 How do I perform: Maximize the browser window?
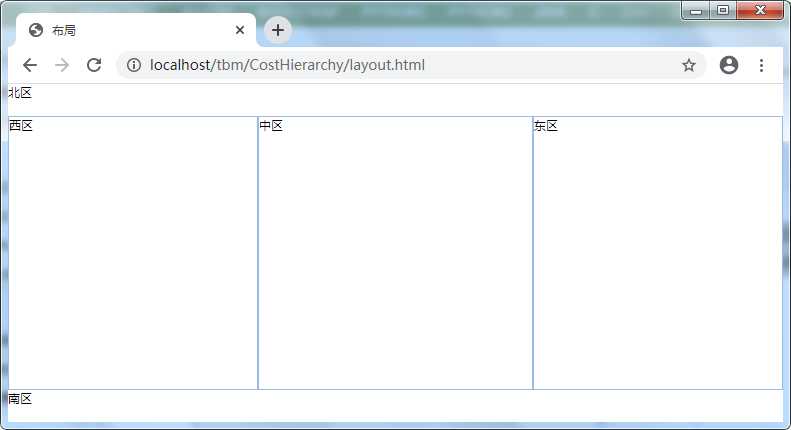723,10
